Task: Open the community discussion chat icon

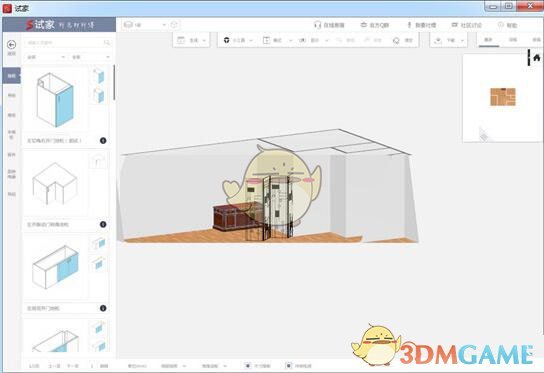Action: tap(454, 25)
